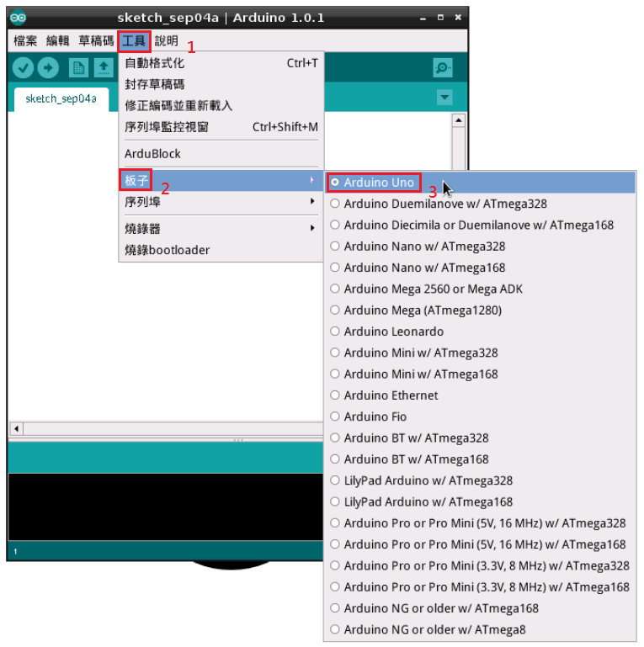Maximize the Arduino window
The width and height of the screenshot is (644, 647).
coord(440,18)
